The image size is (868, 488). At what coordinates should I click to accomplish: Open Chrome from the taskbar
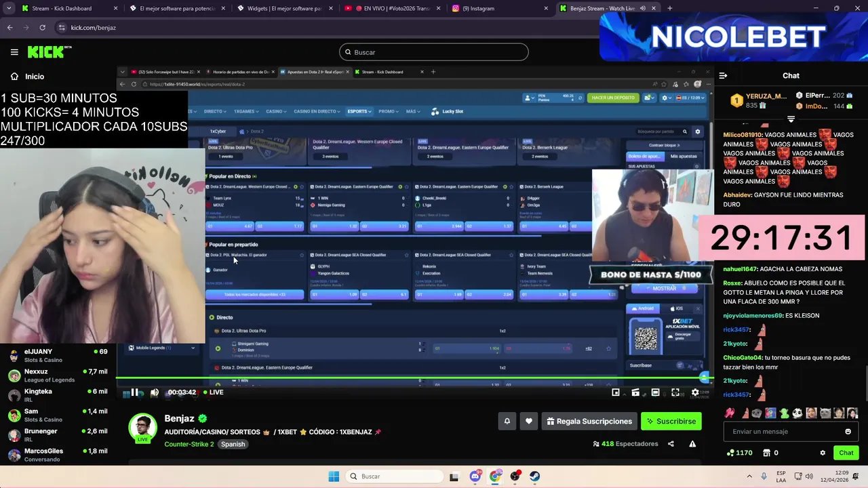point(495,476)
